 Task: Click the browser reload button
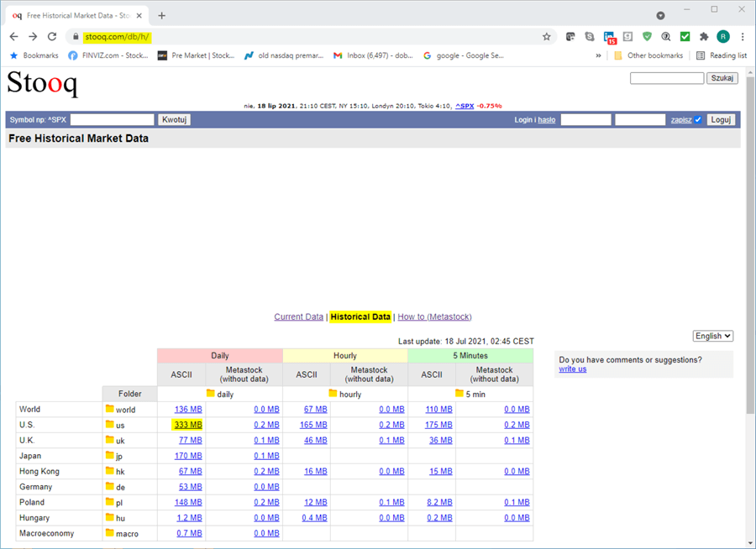click(52, 37)
